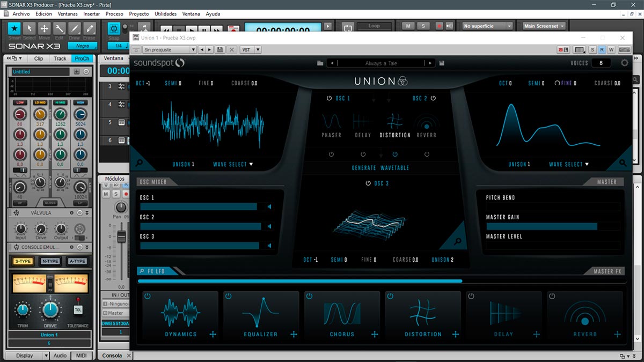644x362 pixels.
Task: Open Main Screenset dropdown
Action: pyautogui.click(x=544, y=26)
